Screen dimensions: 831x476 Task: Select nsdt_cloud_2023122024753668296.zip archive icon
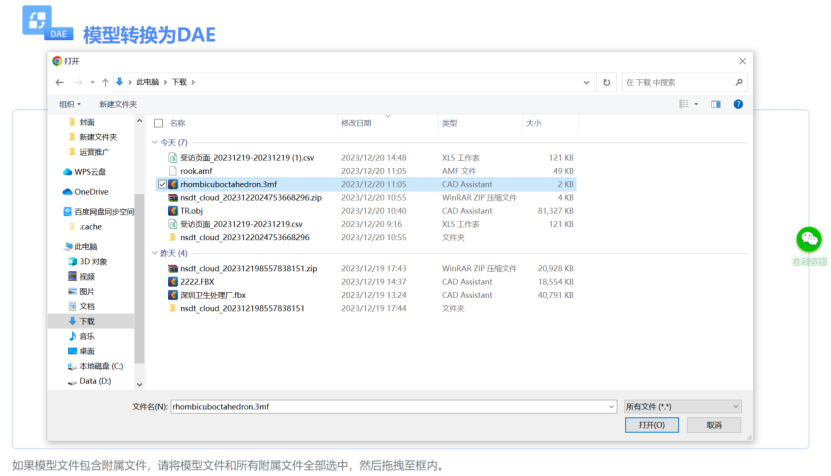[x=173, y=197]
